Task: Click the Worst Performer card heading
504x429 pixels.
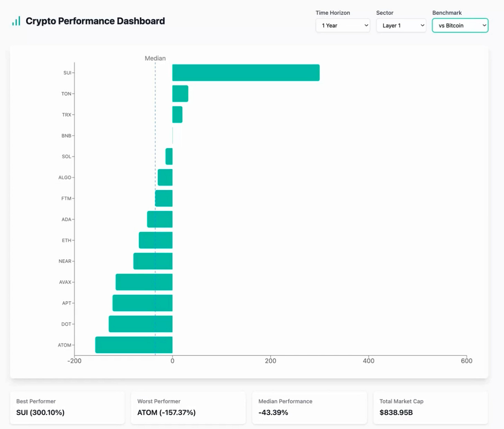Action: coord(159,401)
